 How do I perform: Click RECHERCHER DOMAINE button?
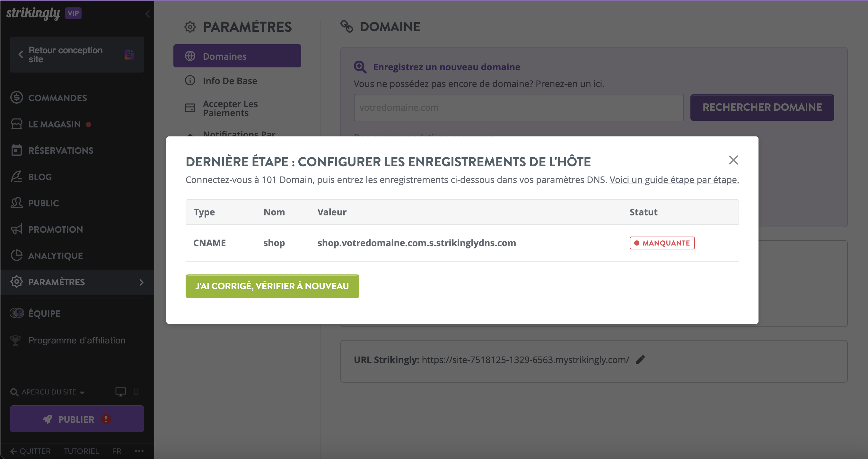click(x=762, y=108)
